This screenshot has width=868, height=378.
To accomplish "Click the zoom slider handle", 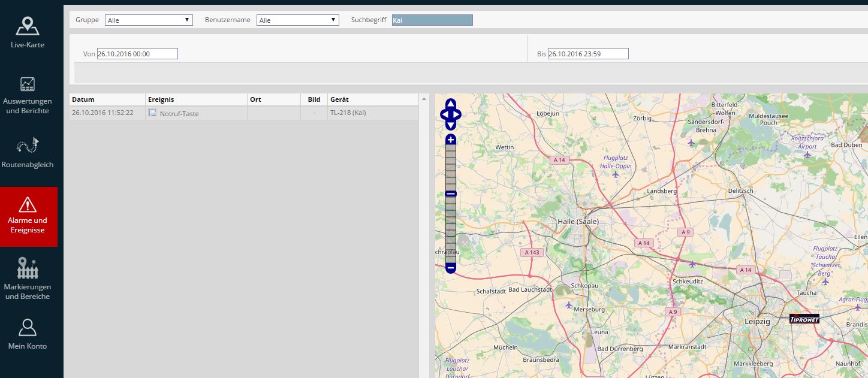I will pyautogui.click(x=451, y=194).
